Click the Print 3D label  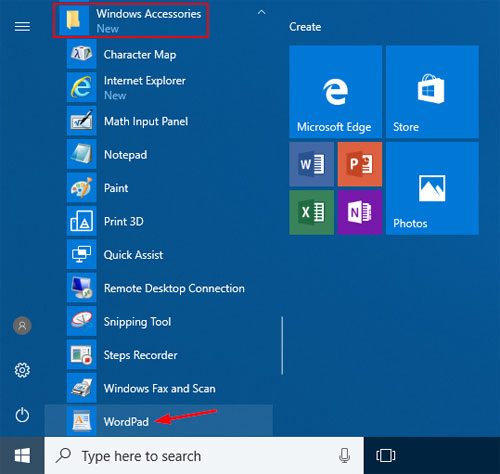click(124, 222)
